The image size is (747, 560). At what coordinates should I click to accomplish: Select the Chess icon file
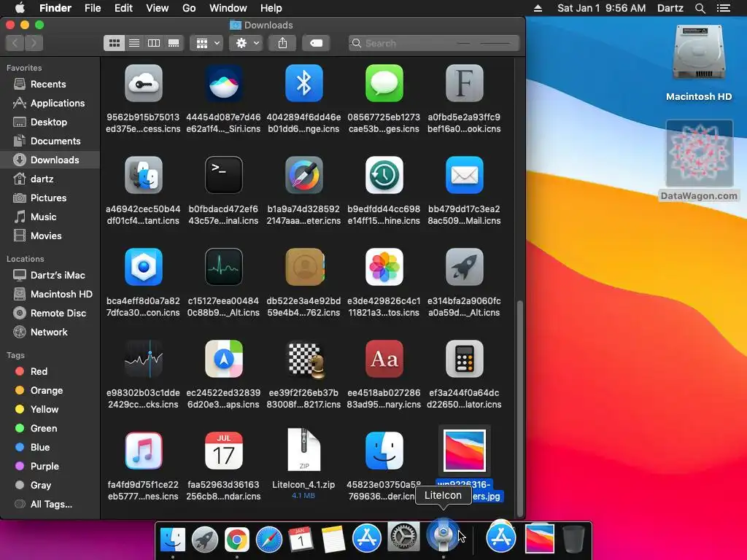(x=306, y=360)
